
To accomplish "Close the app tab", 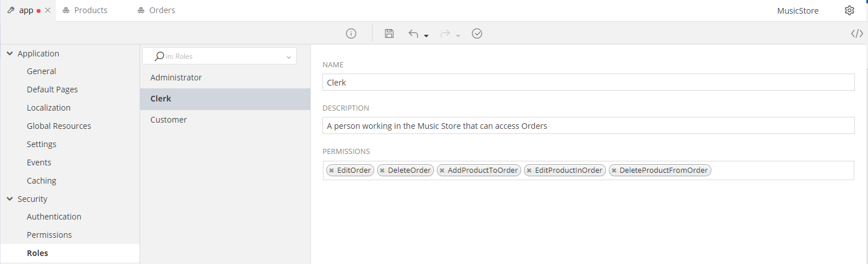I will point(48,10).
